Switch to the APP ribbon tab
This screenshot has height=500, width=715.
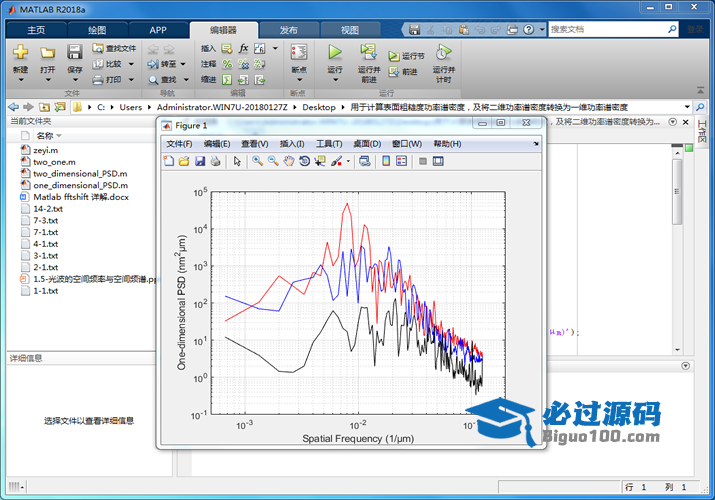(x=158, y=30)
